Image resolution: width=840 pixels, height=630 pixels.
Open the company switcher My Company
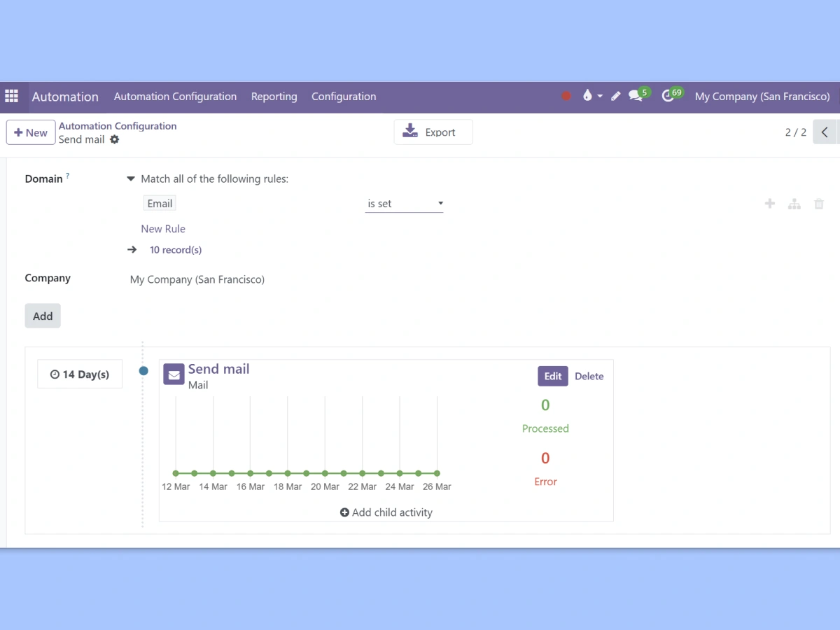point(762,97)
